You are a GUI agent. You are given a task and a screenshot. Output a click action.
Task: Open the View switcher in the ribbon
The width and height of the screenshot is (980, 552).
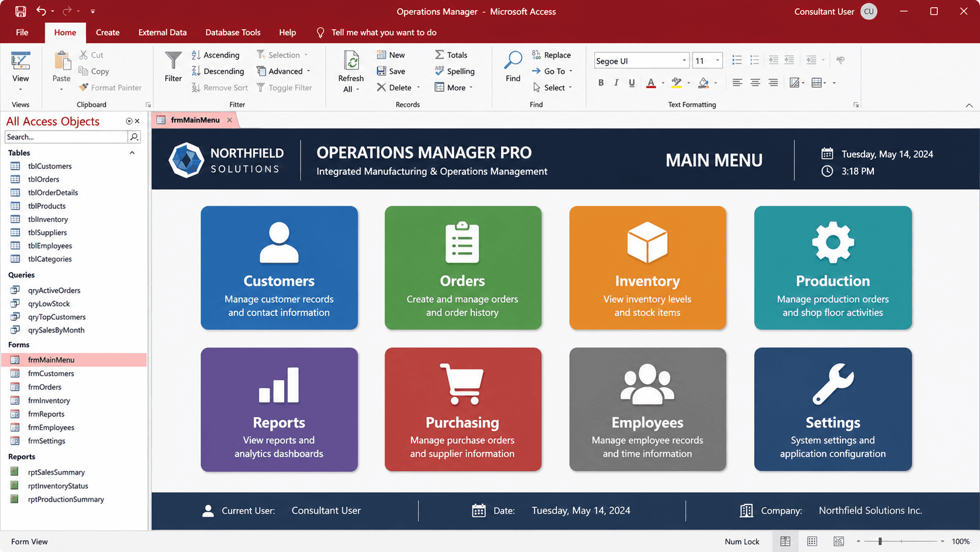pyautogui.click(x=21, y=71)
